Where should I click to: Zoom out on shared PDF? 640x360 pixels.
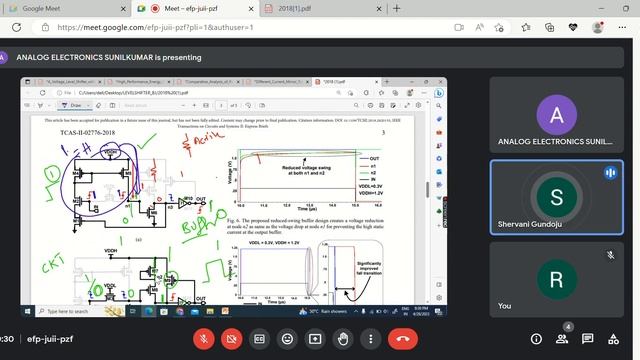coord(183,105)
